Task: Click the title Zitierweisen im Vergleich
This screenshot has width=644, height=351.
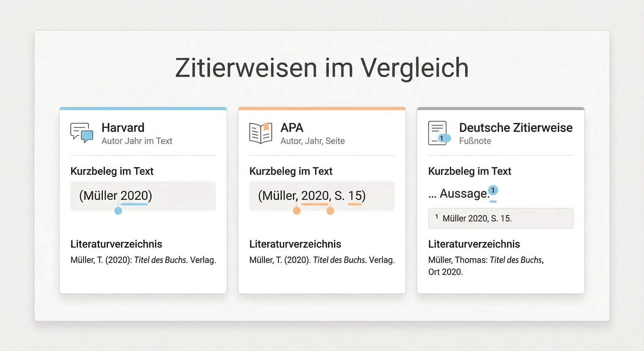Action: click(x=322, y=68)
